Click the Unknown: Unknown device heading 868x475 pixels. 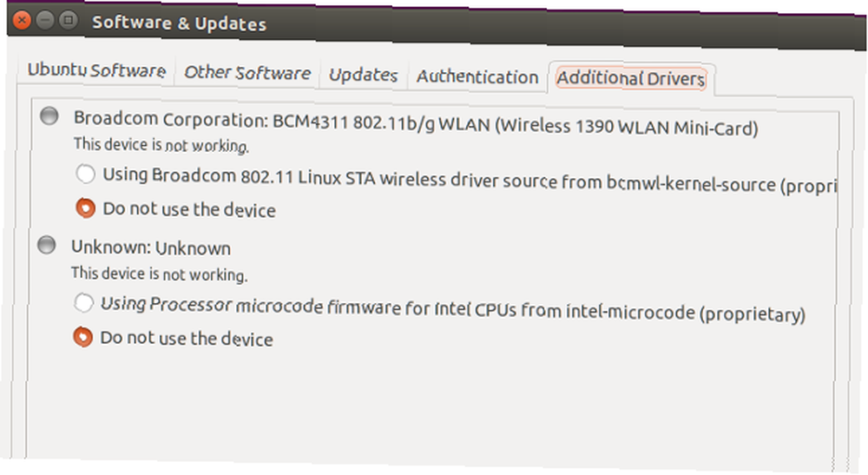[150, 247]
